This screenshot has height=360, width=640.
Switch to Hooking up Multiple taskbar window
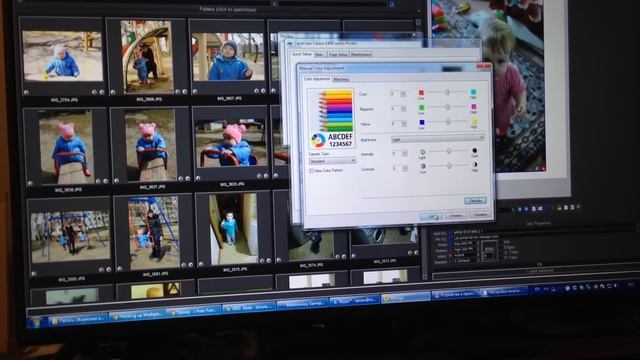click(138, 316)
